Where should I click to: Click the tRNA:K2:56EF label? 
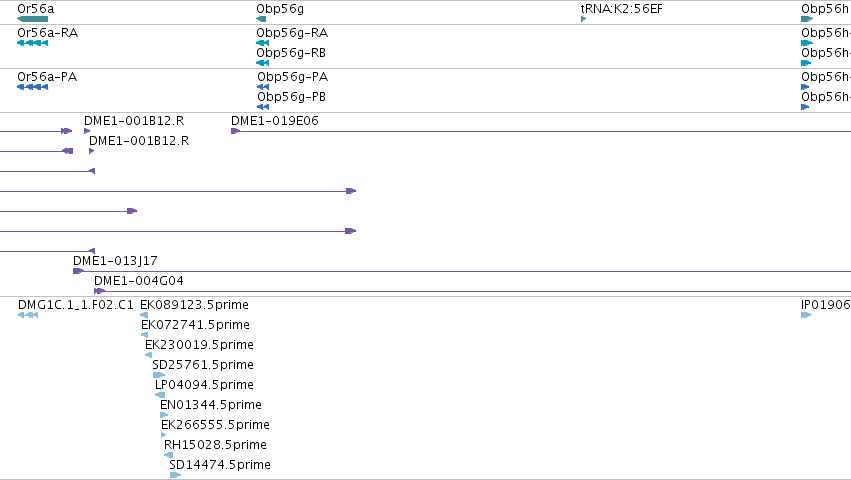coord(621,9)
